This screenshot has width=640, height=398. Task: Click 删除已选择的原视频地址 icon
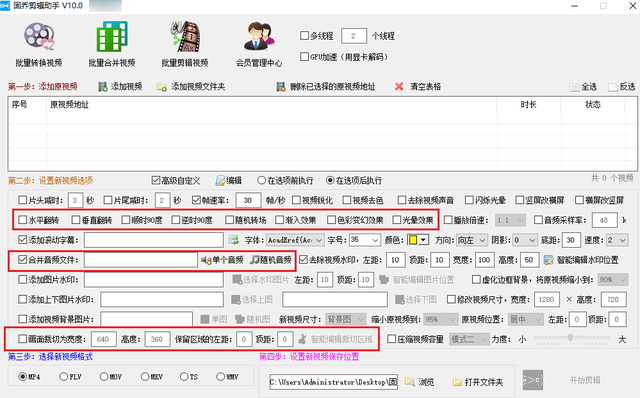click(281, 87)
